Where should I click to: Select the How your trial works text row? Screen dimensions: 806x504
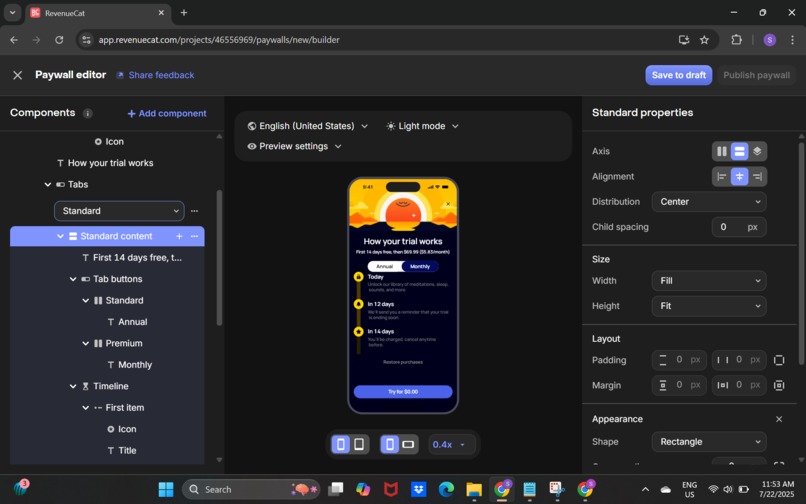click(105, 163)
